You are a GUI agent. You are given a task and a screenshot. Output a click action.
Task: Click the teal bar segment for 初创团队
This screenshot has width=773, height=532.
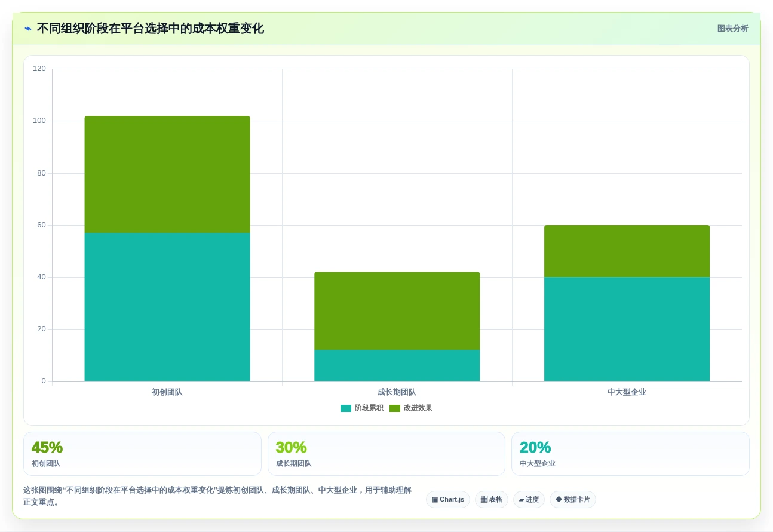[x=167, y=307]
